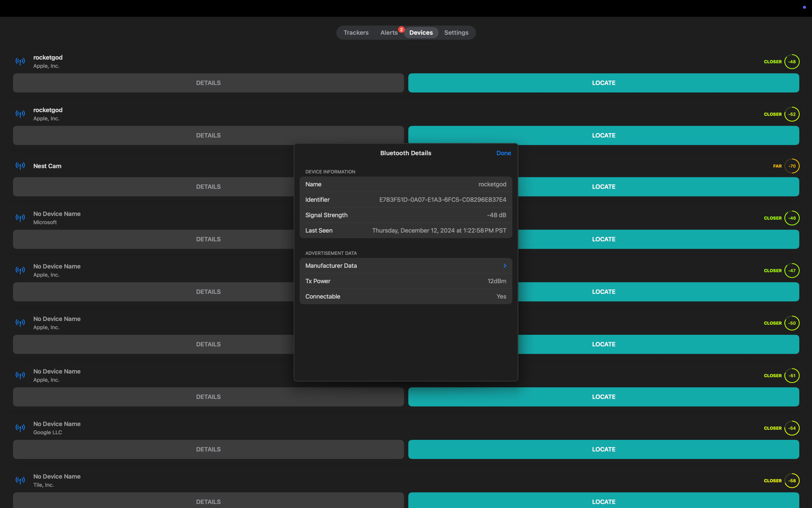Click the -54 signal strength circle
The height and width of the screenshot is (508, 812).
tap(792, 428)
